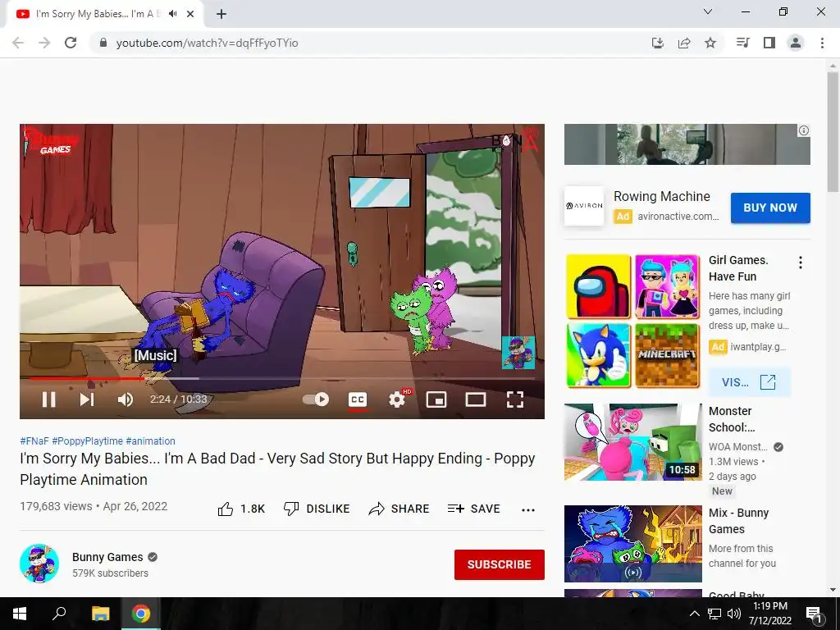Open media controls in Chrome toolbar
This screenshot has width=840, height=630.
742,43
